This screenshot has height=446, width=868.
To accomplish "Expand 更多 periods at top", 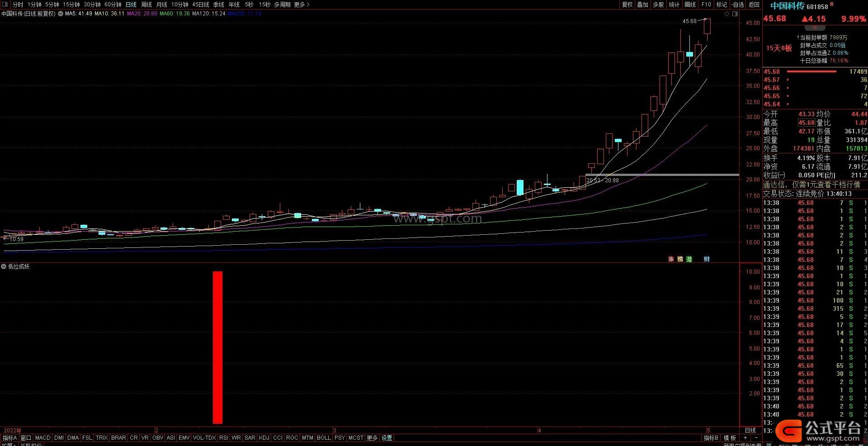I will [302, 5].
